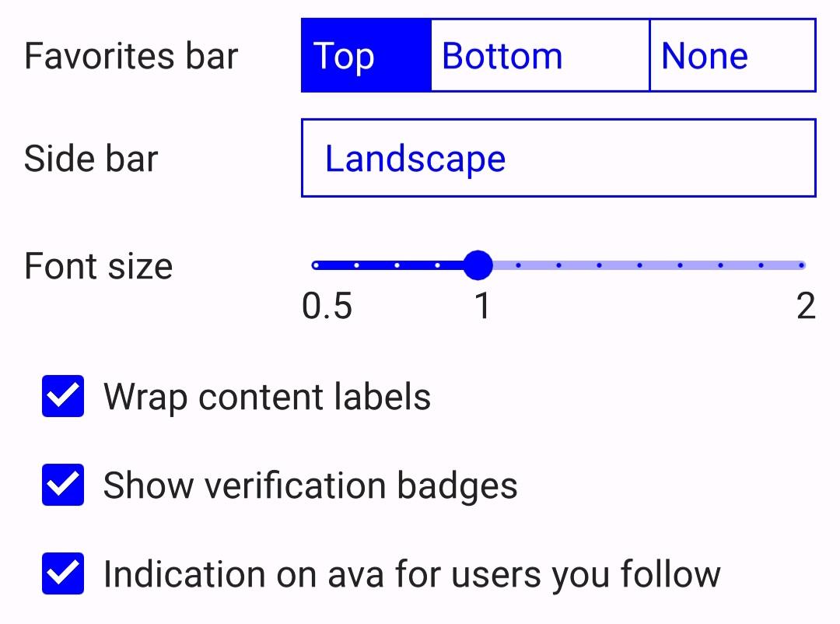Screen dimensions: 840x624
Task: Click the far left end of Font size slider
Action: [316, 265]
